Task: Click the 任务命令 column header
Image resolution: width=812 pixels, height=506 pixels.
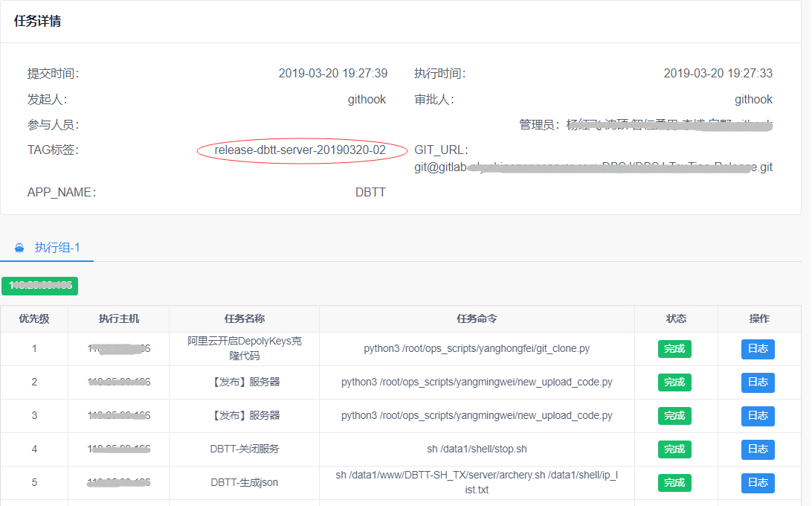Action: pos(477,318)
